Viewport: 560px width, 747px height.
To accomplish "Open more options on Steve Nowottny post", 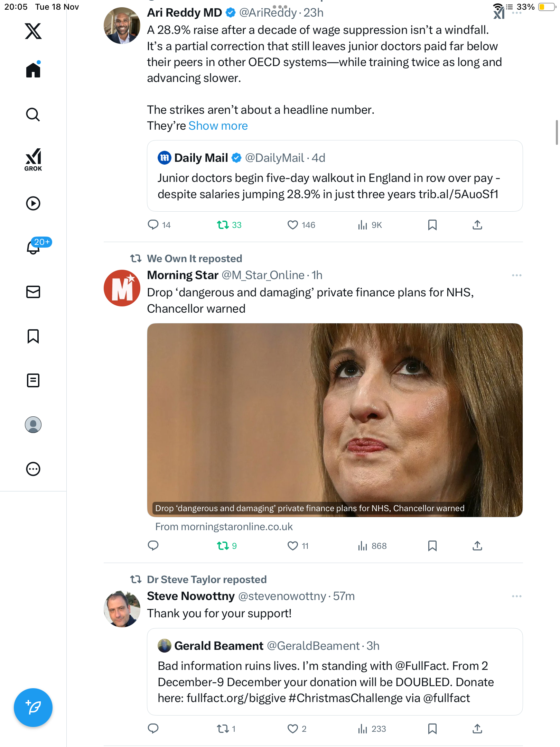I will (516, 596).
